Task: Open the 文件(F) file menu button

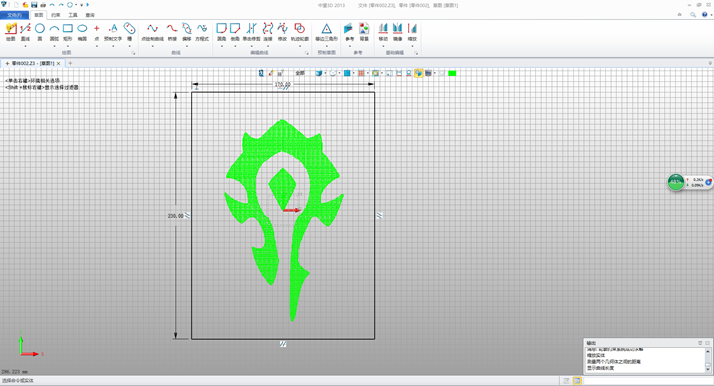Action: click(15, 15)
